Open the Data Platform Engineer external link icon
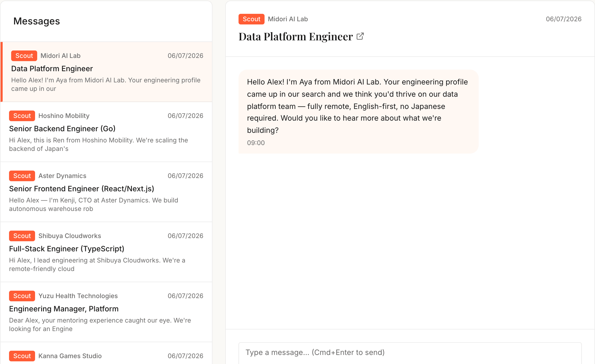 pos(360,36)
